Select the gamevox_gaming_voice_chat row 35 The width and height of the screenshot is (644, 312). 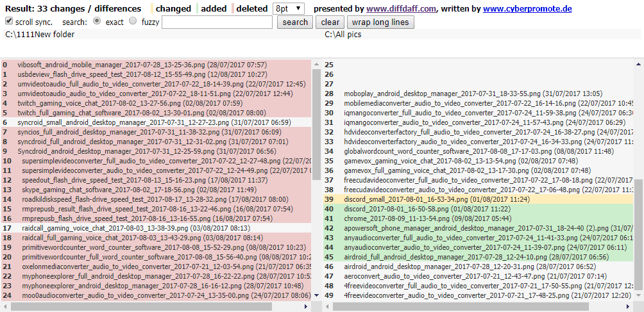(x=478, y=161)
